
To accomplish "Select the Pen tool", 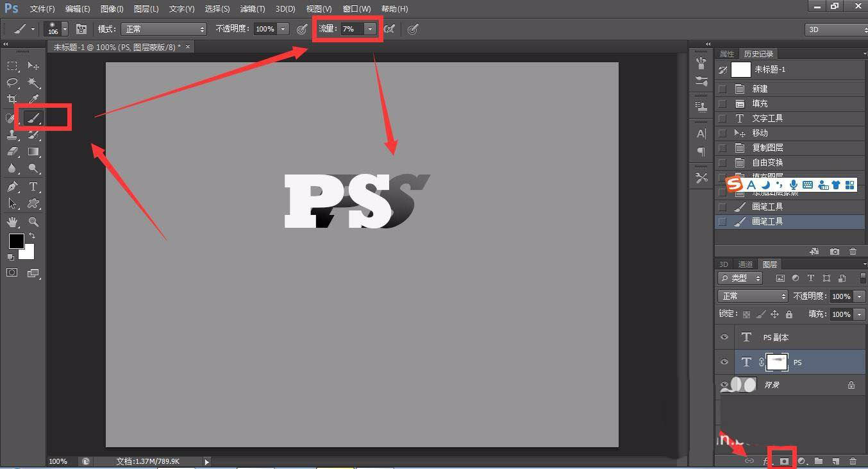I will click(12, 187).
